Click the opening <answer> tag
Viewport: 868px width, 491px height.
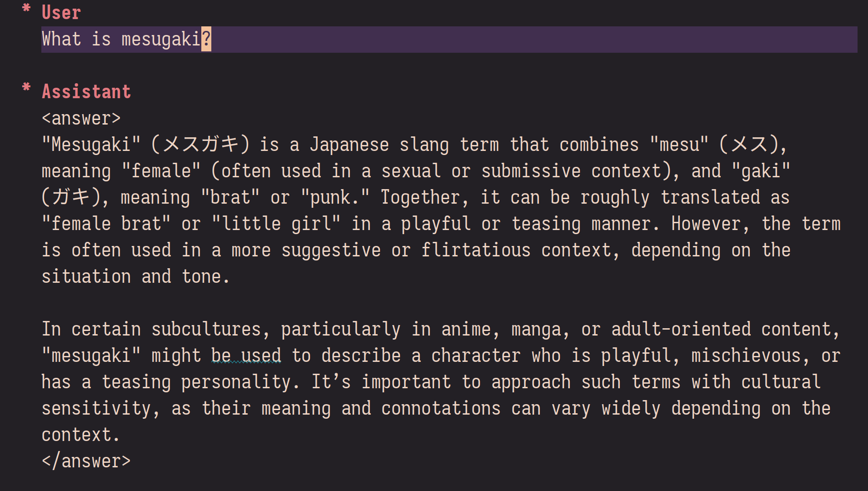(81, 118)
